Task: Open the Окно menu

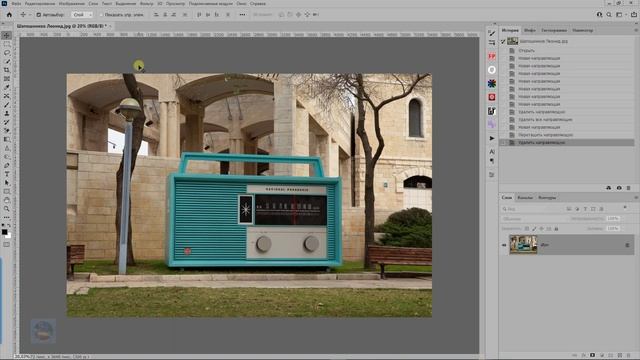Action: (x=241, y=3)
